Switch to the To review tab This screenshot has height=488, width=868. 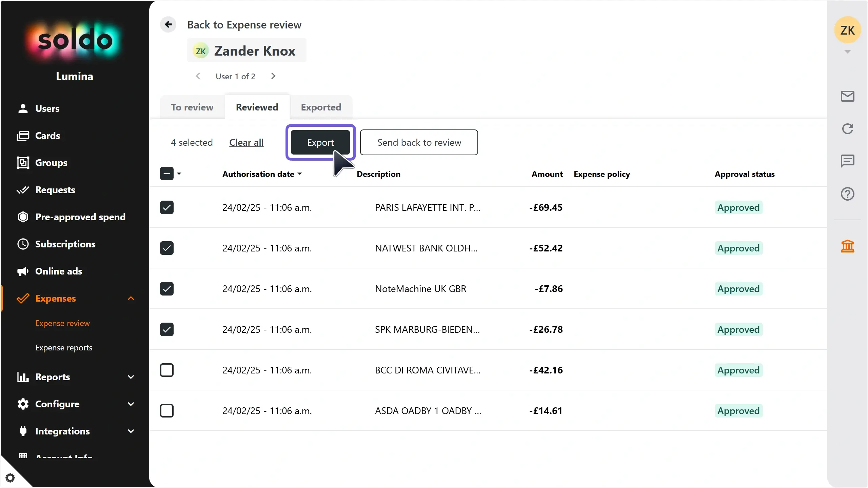point(192,107)
